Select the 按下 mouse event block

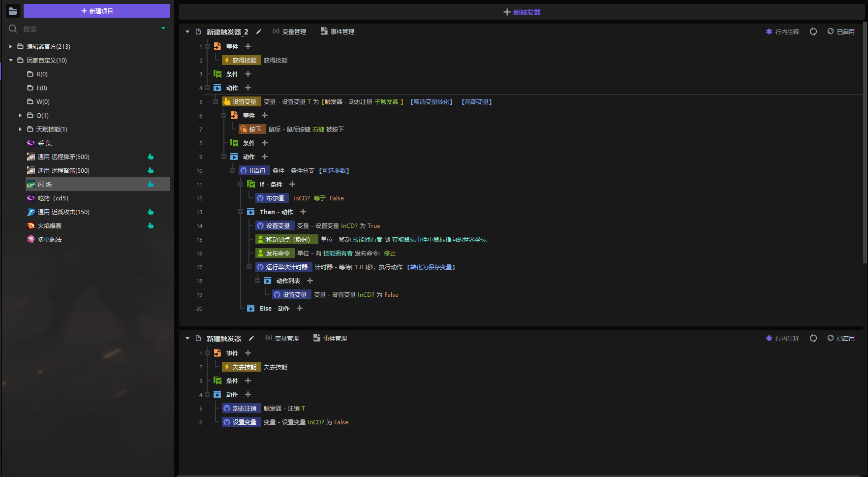(x=252, y=129)
